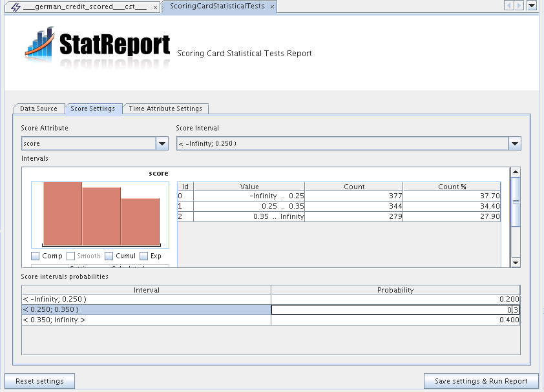Click the Count column header
The image size is (544, 392).
(x=354, y=187)
